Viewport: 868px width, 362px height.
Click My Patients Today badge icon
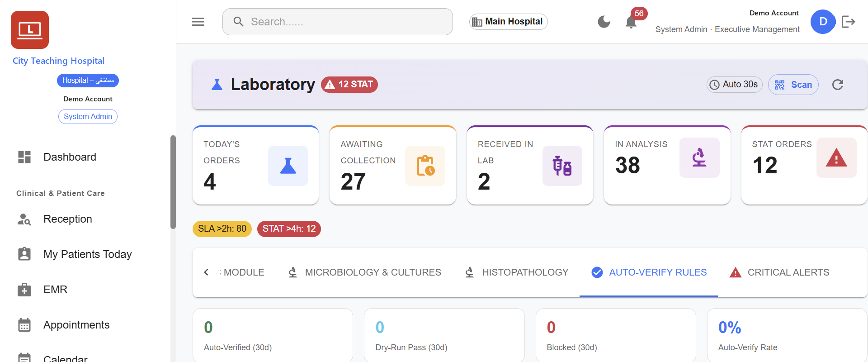click(24, 254)
